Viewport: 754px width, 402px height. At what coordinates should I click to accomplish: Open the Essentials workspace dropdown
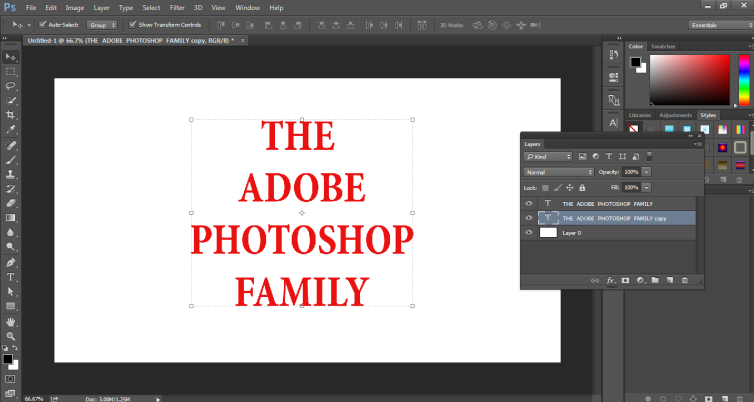721,25
